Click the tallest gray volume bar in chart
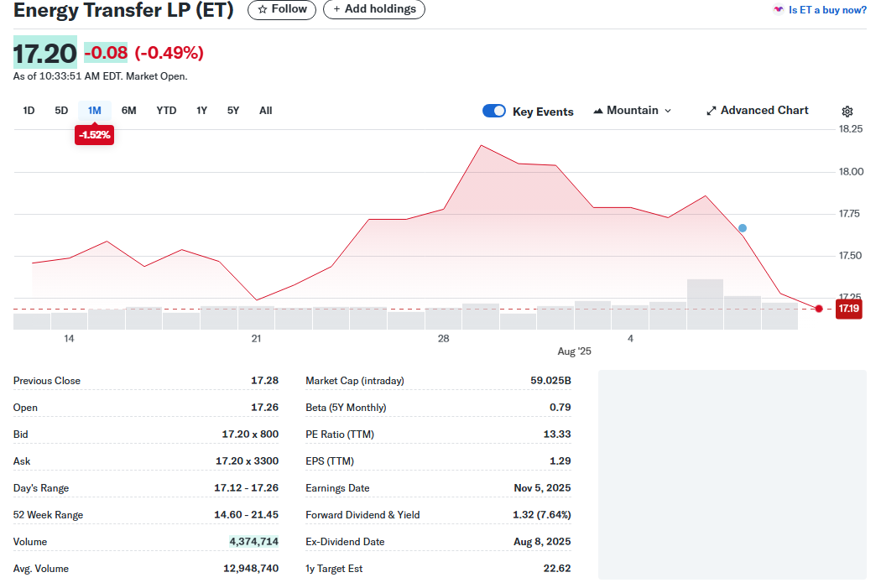 705,304
